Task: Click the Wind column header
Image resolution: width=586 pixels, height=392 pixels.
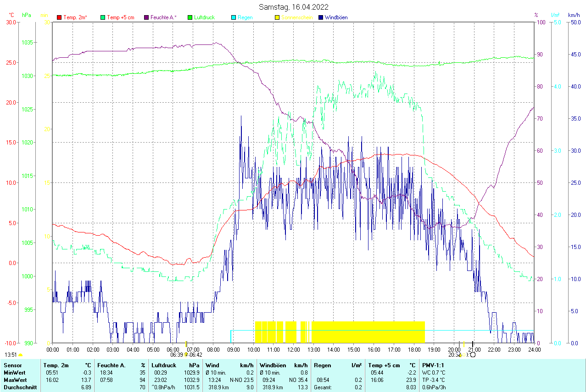Action: point(212,365)
